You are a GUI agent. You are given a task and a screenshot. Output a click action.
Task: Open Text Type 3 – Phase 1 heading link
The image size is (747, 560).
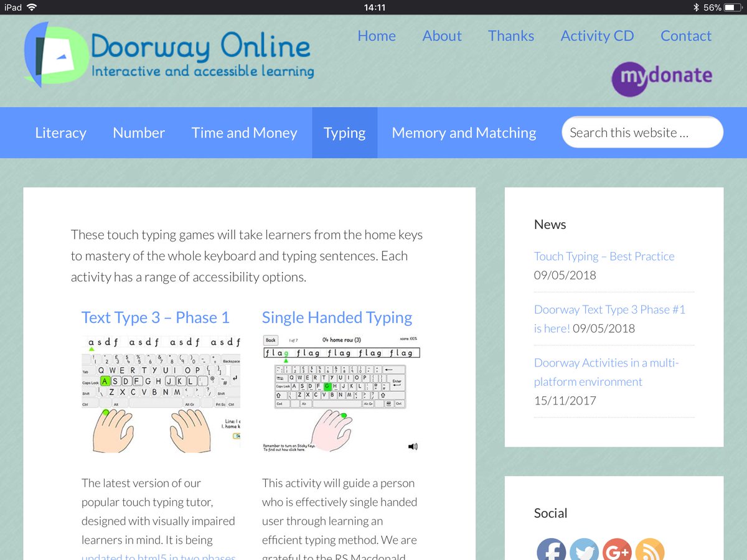point(156,317)
